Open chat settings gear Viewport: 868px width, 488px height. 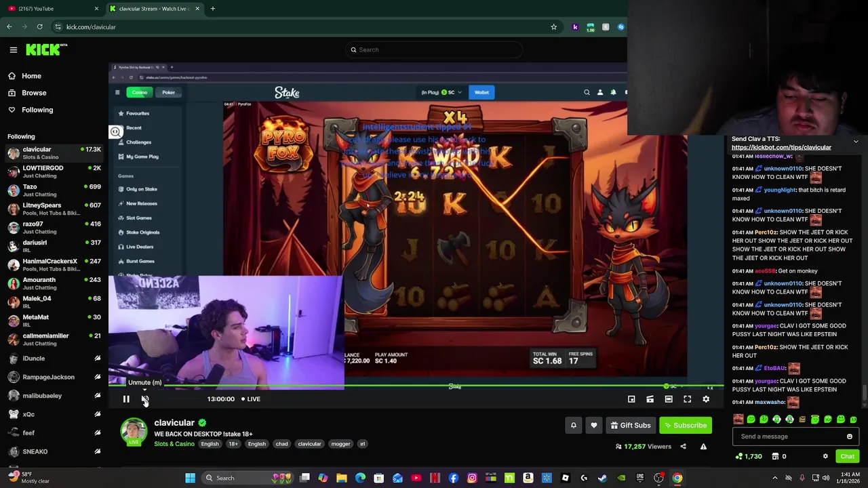[x=825, y=456]
